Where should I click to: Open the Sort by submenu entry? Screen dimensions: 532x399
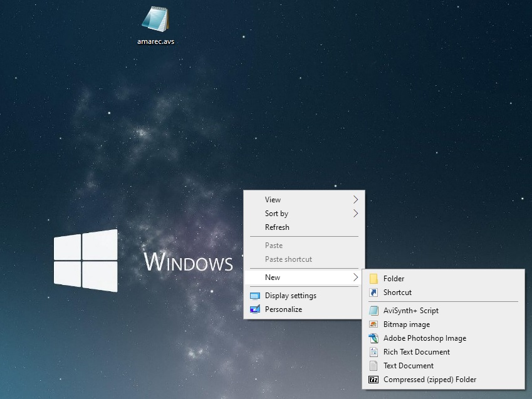[304, 214]
